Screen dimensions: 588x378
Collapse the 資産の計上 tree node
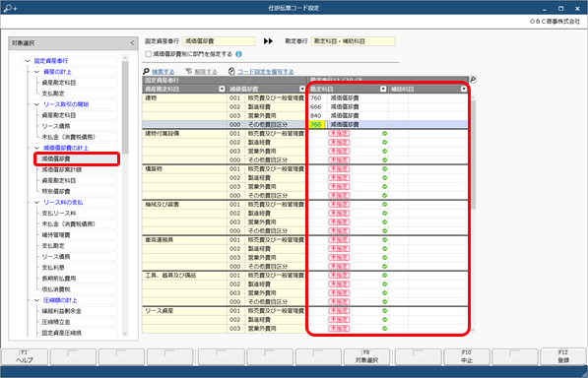click(36, 72)
